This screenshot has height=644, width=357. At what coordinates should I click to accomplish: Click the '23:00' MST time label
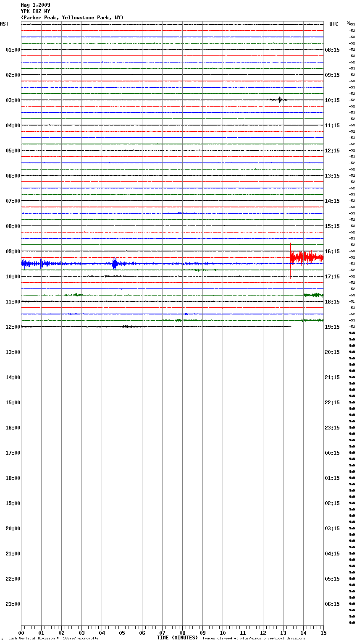coord(13,604)
